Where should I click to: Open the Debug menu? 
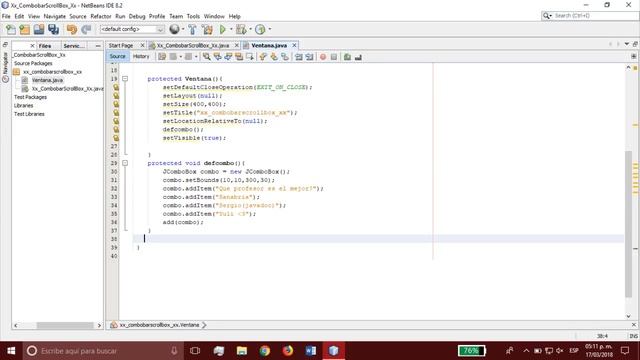(137, 16)
